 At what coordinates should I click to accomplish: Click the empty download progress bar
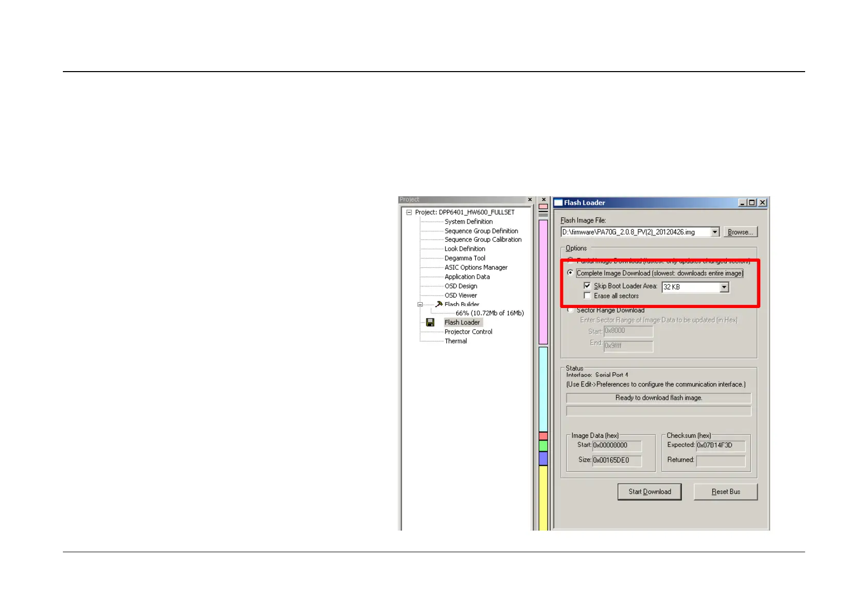[x=659, y=411]
